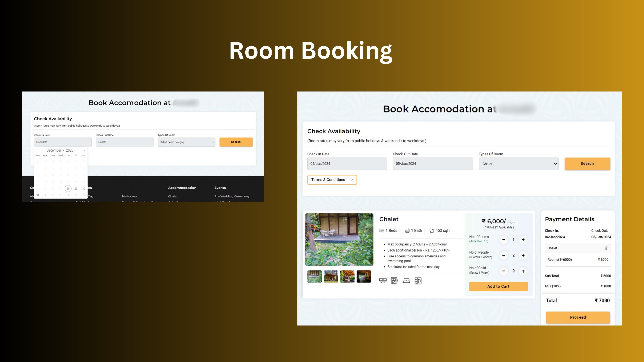Click the bath icon on Chalet listing
The image size is (644, 362).
point(407,230)
